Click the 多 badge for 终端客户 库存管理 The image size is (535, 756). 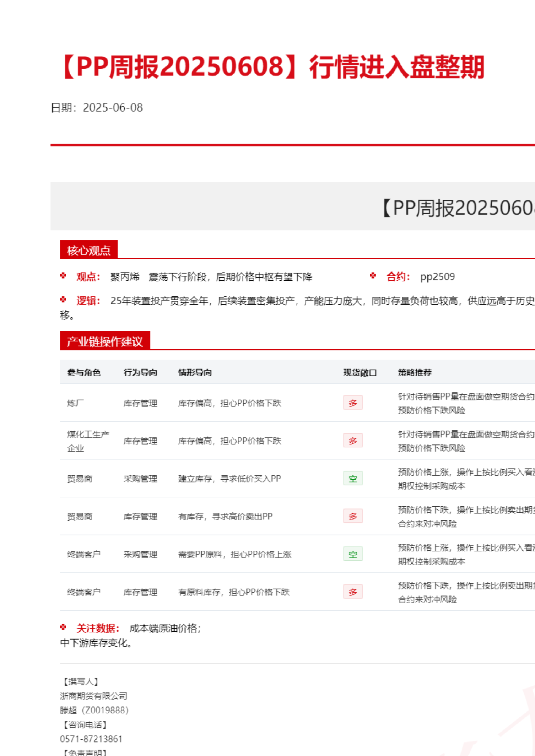pyautogui.click(x=353, y=592)
